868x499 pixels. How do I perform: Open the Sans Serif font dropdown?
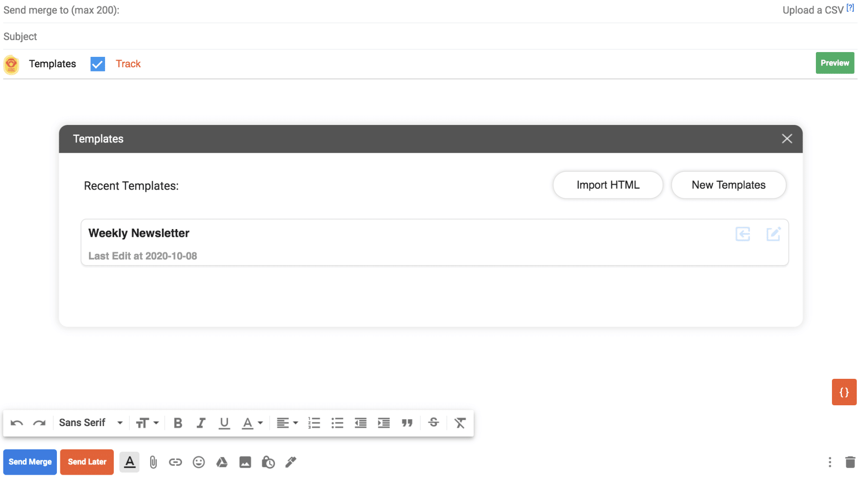tap(91, 423)
